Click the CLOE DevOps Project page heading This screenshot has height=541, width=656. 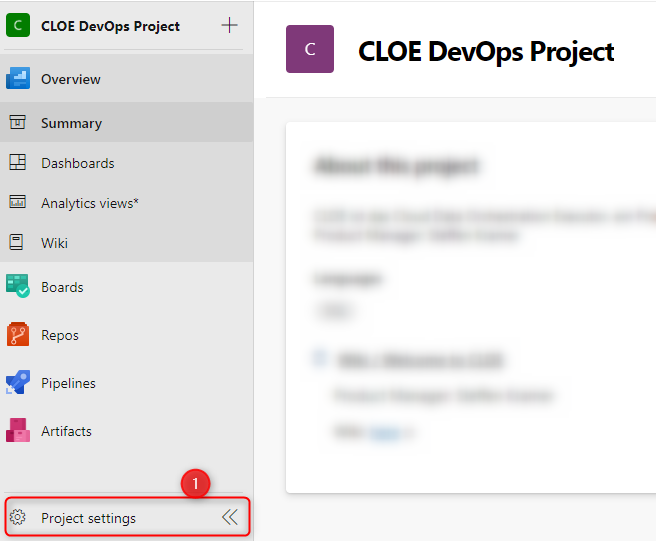click(x=486, y=51)
